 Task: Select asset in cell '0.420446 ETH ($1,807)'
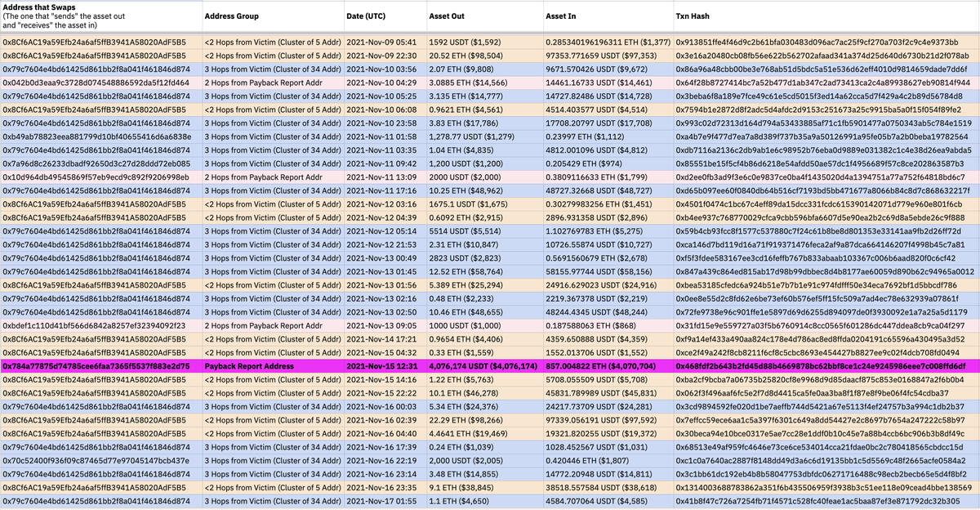pos(608,460)
